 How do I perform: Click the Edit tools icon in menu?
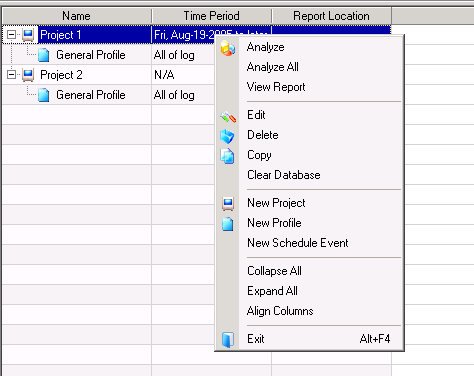click(228, 117)
